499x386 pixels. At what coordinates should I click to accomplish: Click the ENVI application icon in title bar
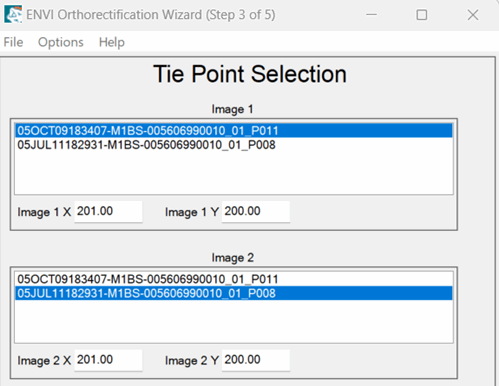[13, 14]
